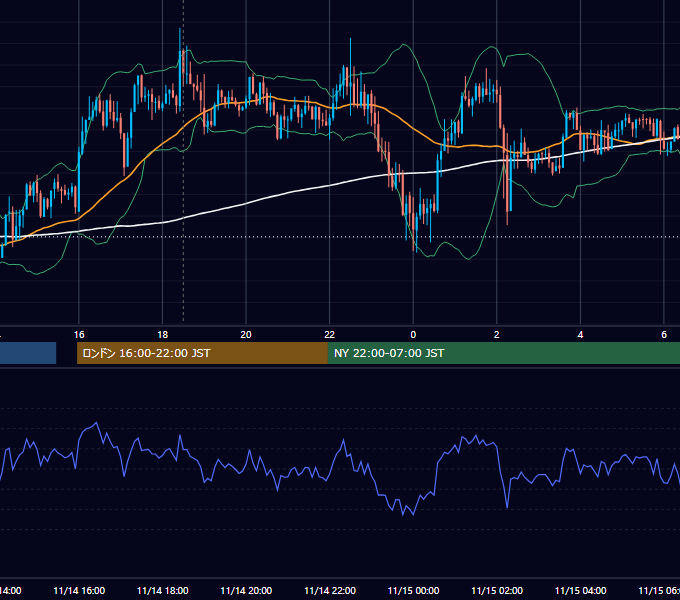Screen dimensions: 680x600
Task: Click the 2 hour label on the price chart axis
Action: 497,335
